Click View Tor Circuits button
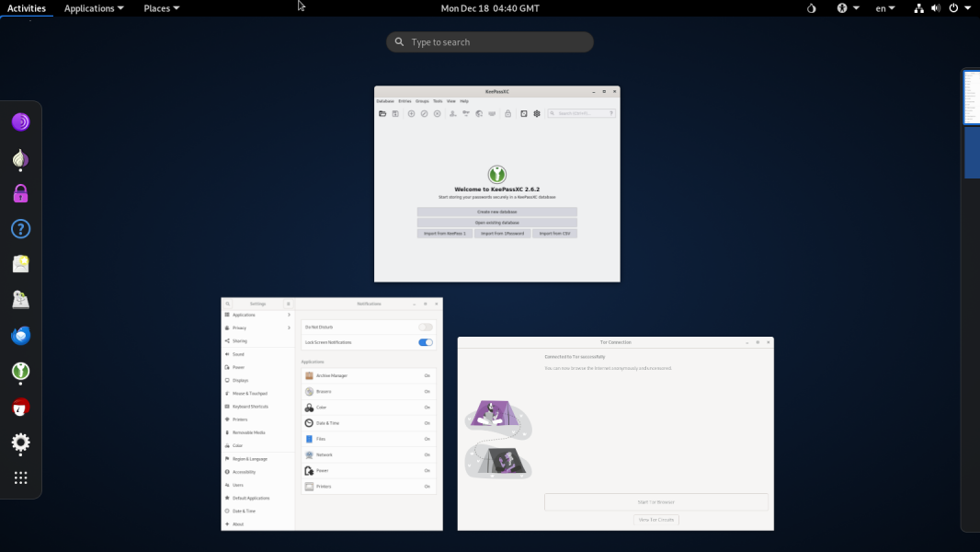980x552 pixels. pos(656,520)
